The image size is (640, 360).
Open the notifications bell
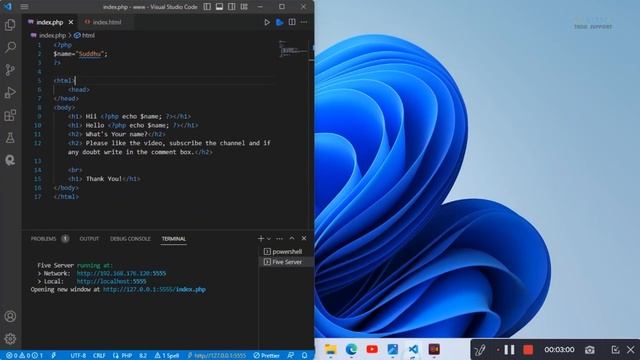[304, 356]
